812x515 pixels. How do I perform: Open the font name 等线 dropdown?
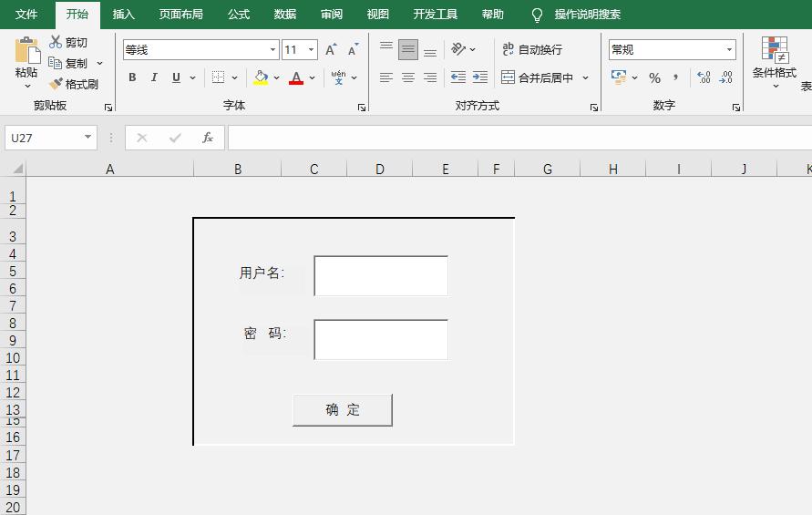point(272,50)
